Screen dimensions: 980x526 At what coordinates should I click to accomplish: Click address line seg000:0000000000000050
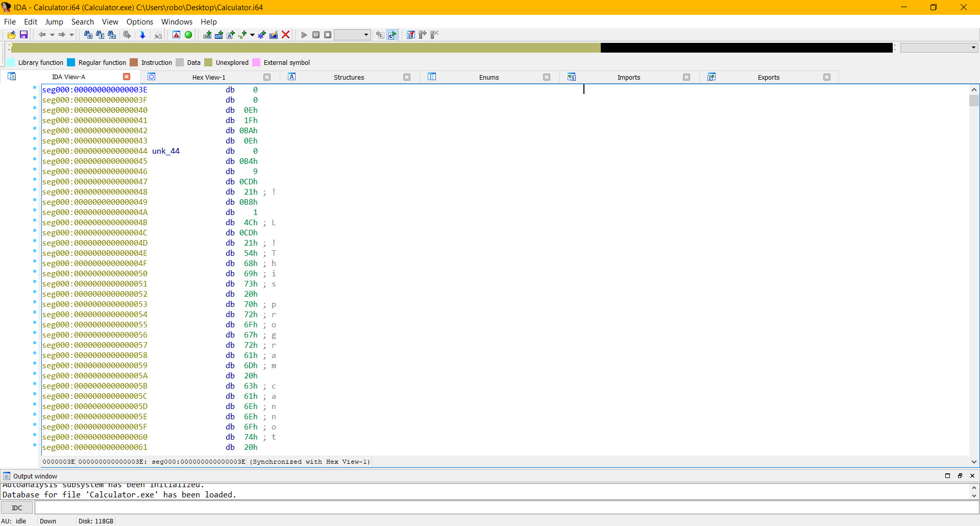click(95, 274)
